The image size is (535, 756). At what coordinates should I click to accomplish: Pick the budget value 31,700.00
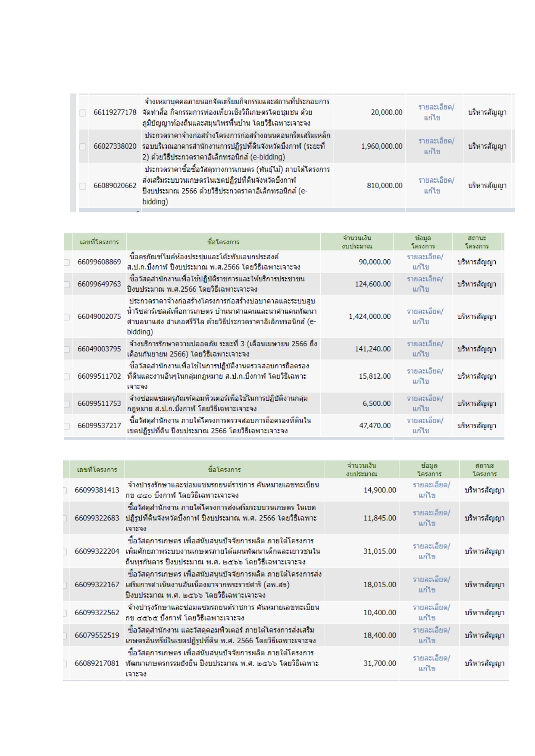tap(380, 663)
